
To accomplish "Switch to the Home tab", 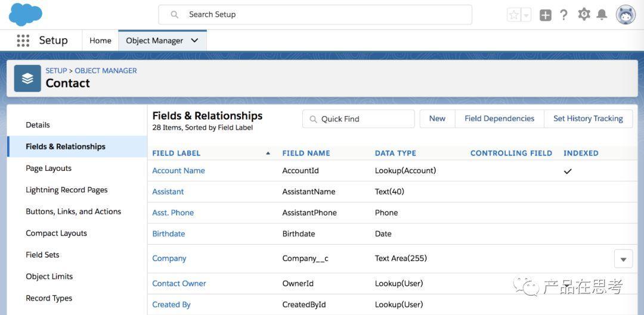I will click(x=100, y=40).
